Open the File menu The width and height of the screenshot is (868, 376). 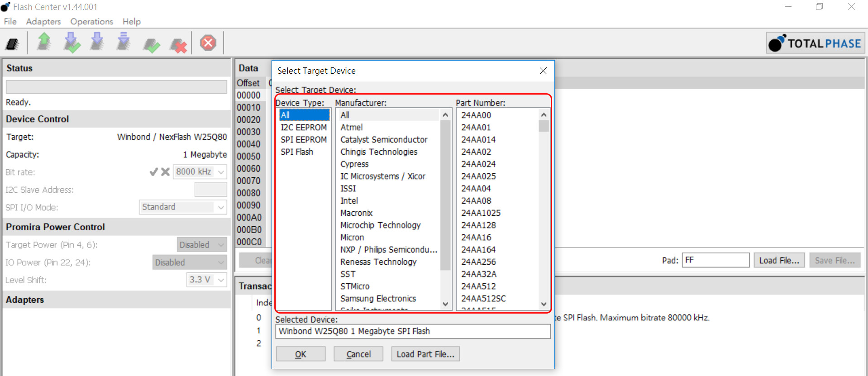(10, 21)
